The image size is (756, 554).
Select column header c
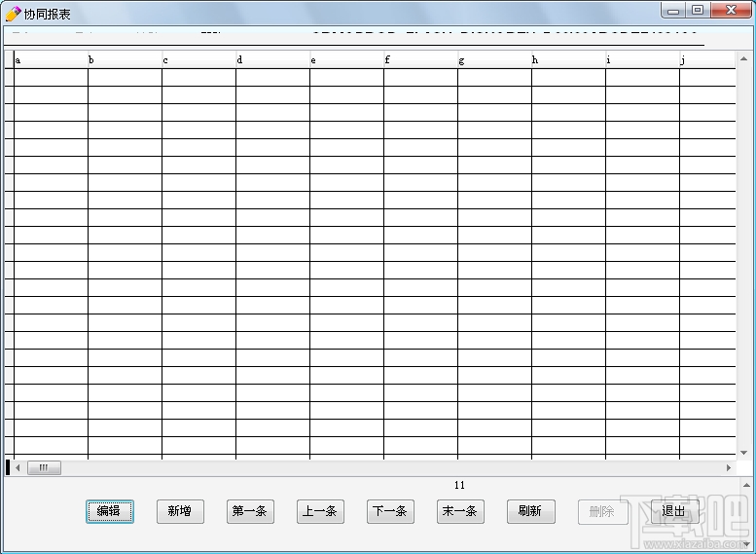[x=198, y=59]
